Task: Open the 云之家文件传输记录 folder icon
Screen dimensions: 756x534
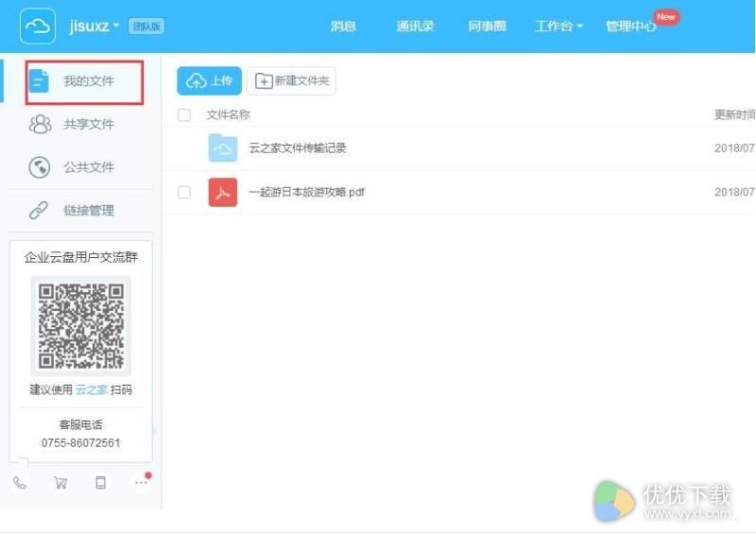Action: tap(223, 148)
